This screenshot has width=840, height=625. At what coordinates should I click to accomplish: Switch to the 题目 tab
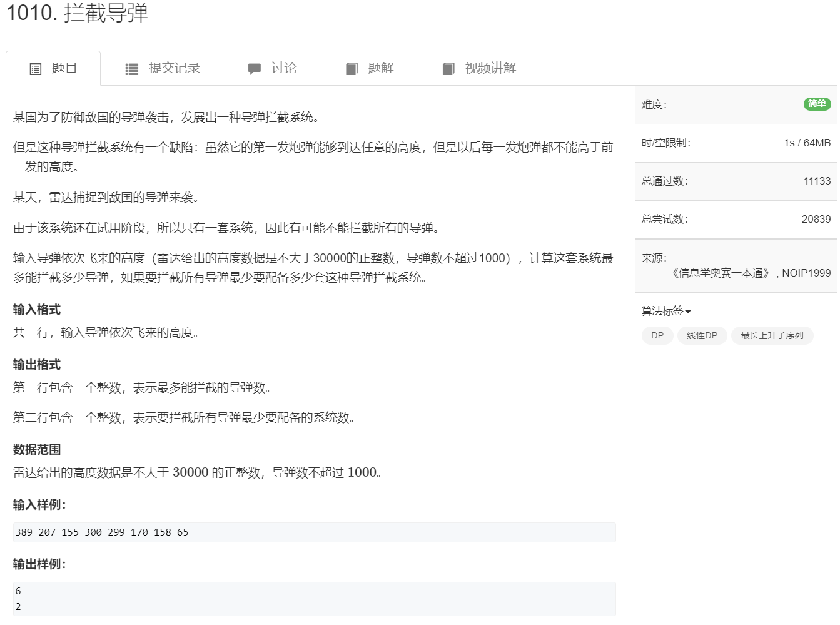tap(53, 68)
